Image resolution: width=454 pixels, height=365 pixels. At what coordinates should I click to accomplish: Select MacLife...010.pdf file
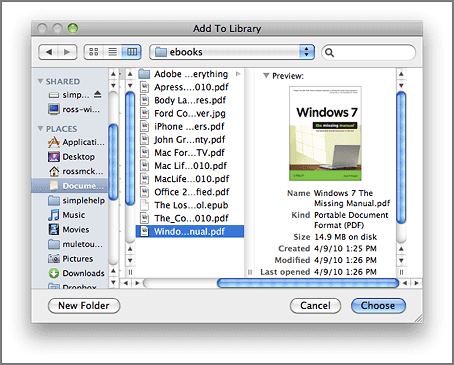(190, 179)
